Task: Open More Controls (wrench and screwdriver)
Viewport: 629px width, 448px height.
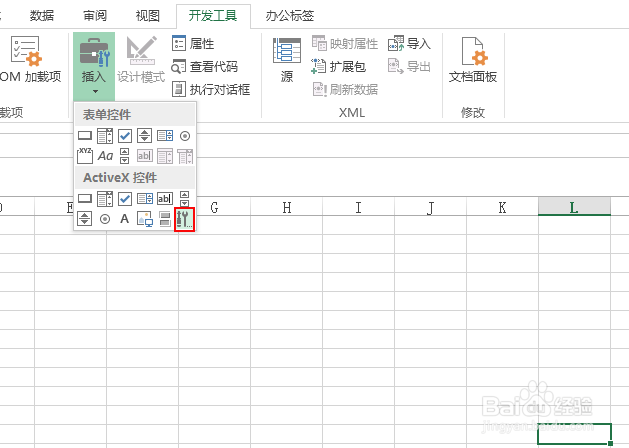Action: (x=185, y=219)
